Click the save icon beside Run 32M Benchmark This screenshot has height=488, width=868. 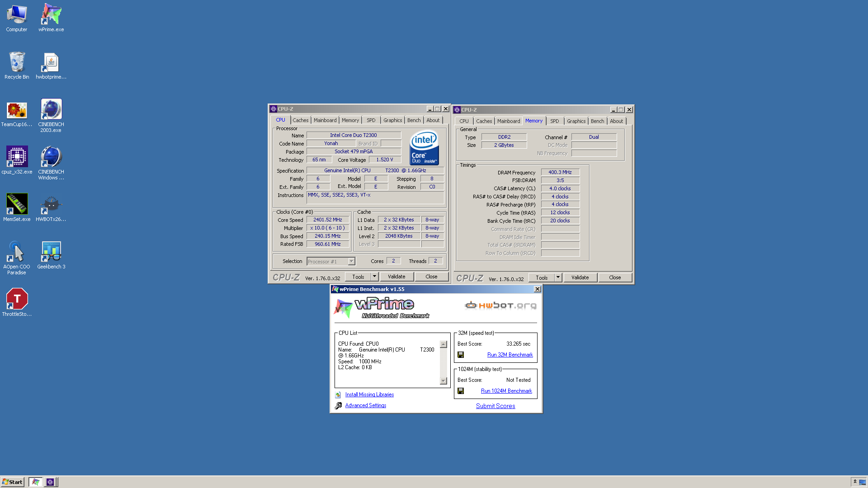pos(461,355)
